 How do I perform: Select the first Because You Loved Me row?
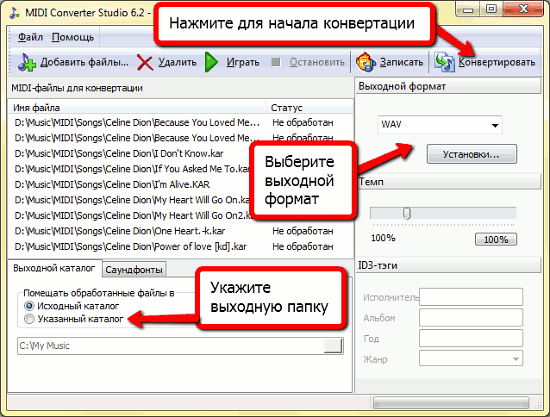click(x=181, y=122)
